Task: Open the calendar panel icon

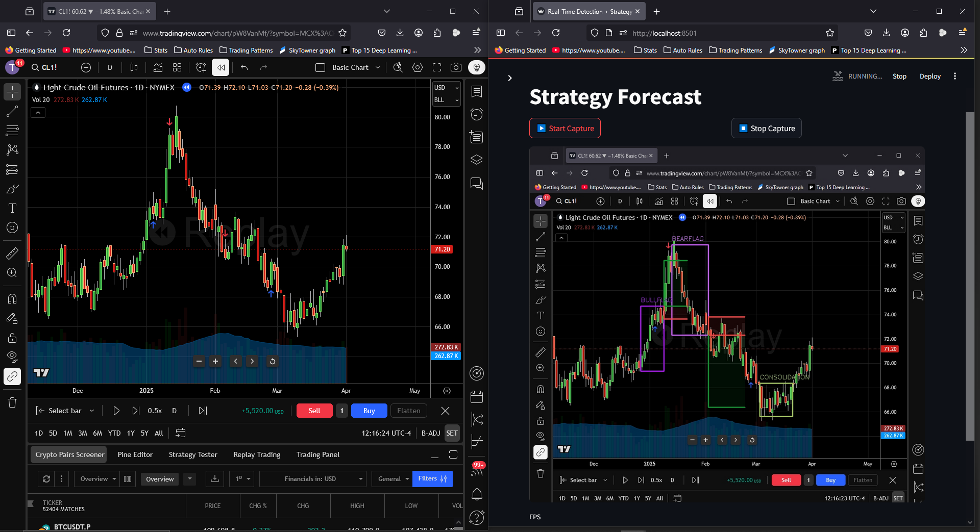Action: (476, 396)
